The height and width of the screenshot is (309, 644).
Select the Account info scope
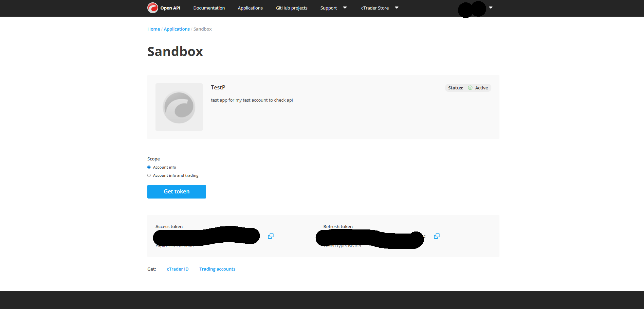149,167
